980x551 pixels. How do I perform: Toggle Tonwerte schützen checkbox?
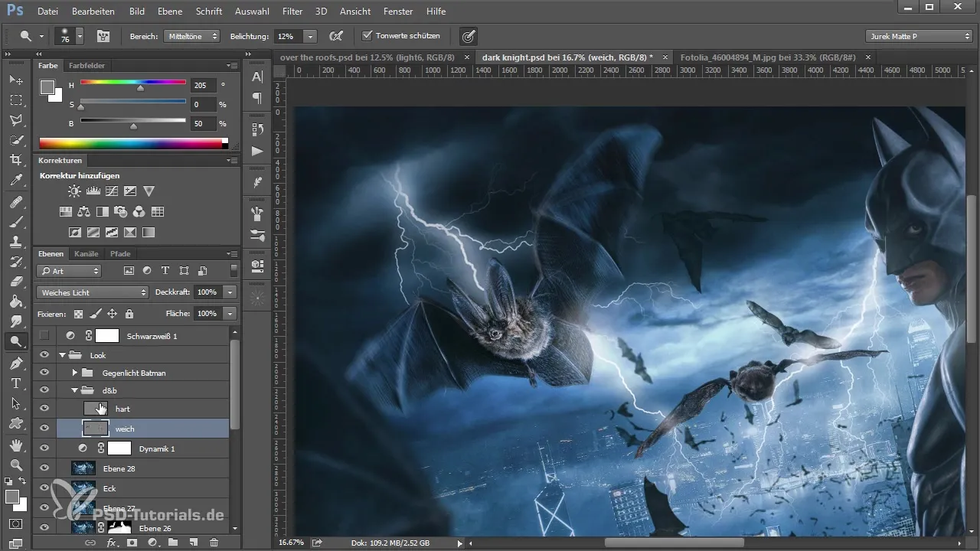tap(367, 36)
